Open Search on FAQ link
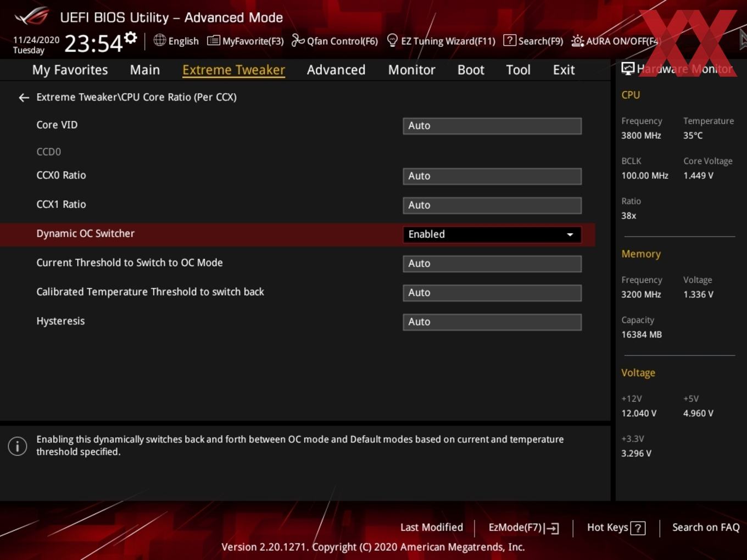Screen dimensions: 747x560 [x=706, y=527]
